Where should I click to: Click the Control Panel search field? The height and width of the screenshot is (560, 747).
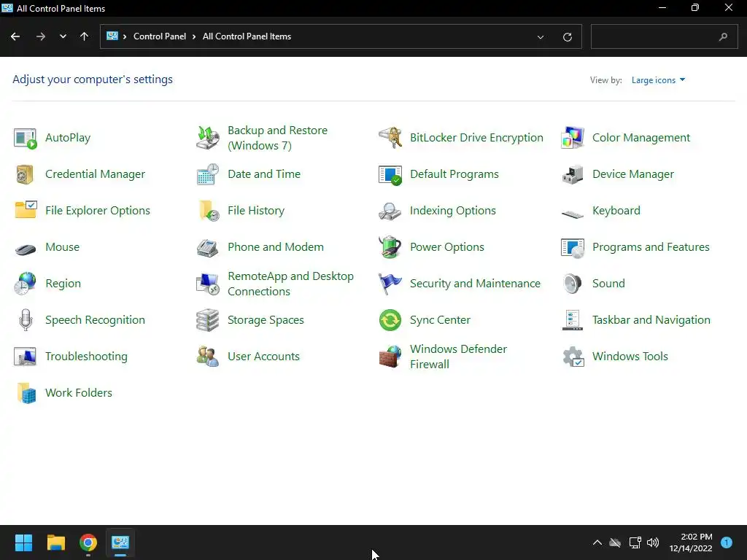pyautogui.click(x=664, y=36)
